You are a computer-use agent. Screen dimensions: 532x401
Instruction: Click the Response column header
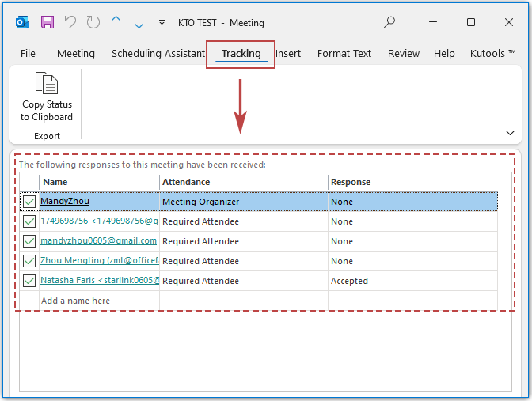click(x=351, y=182)
